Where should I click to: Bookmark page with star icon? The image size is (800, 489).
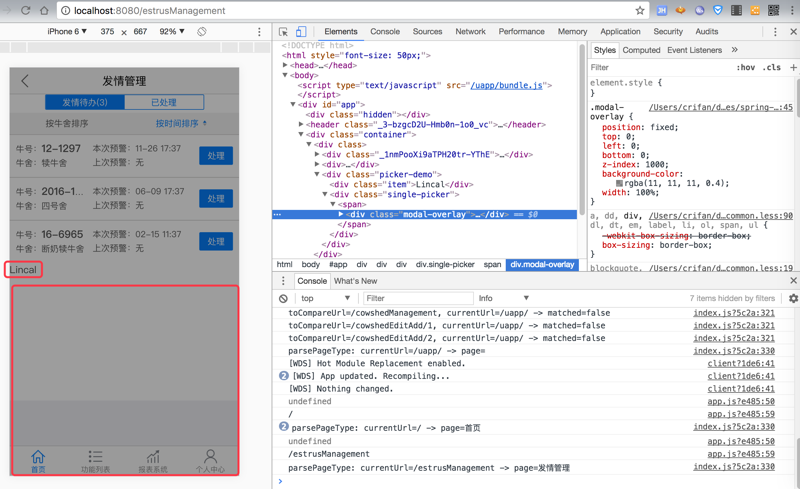[640, 11]
